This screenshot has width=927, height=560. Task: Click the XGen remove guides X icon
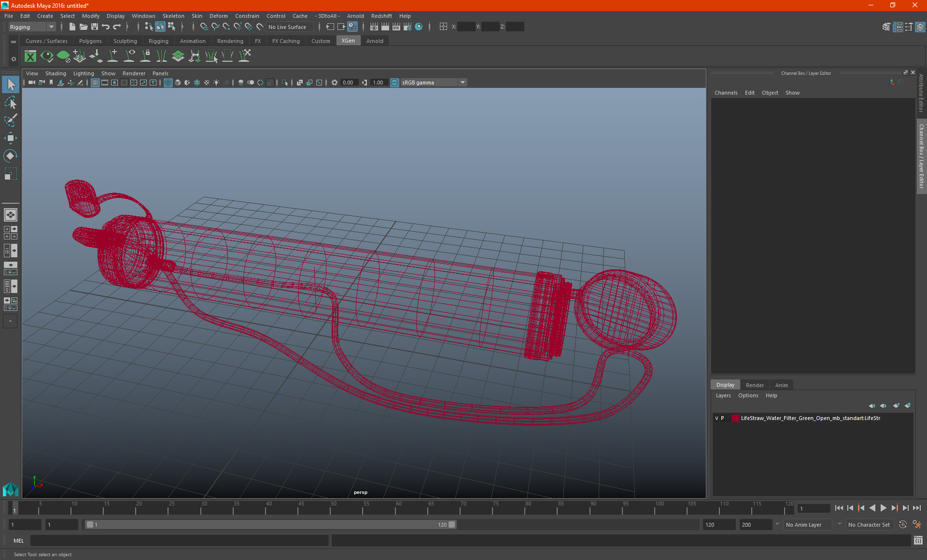coord(245,56)
